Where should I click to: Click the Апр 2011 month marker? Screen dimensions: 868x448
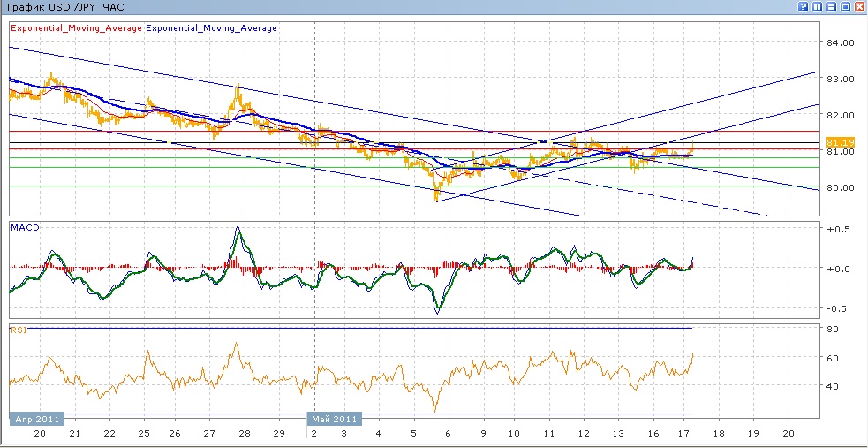point(34,420)
